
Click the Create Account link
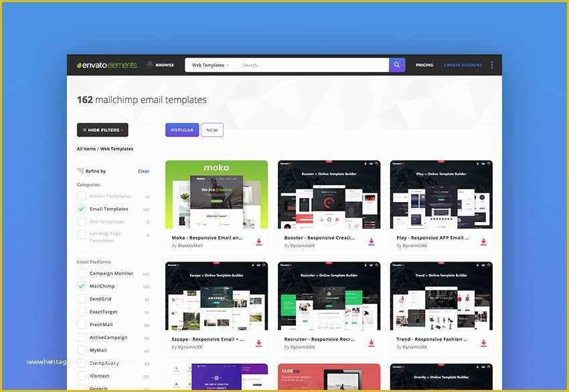tap(463, 65)
